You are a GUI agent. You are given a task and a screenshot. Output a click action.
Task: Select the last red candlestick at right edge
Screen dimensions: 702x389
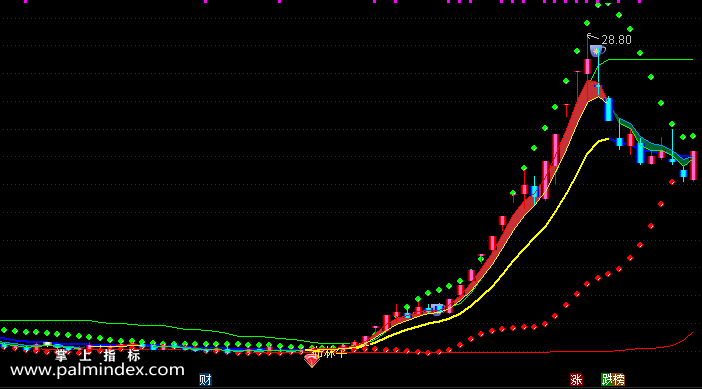(x=693, y=166)
